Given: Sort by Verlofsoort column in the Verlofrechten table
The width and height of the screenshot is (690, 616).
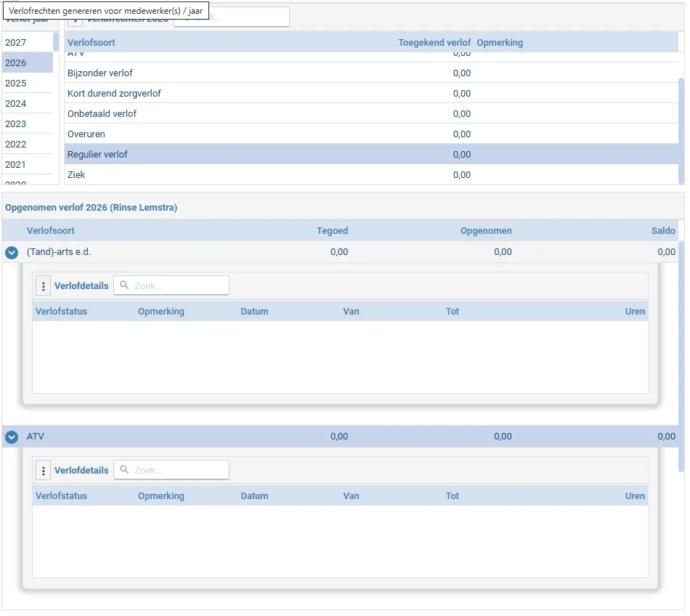Looking at the screenshot, I should 91,43.
